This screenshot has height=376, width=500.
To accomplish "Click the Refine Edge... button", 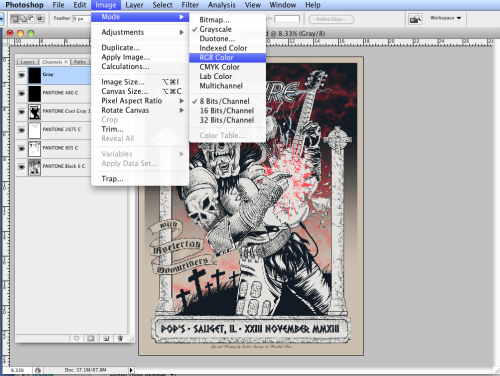I will click(331, 19).
